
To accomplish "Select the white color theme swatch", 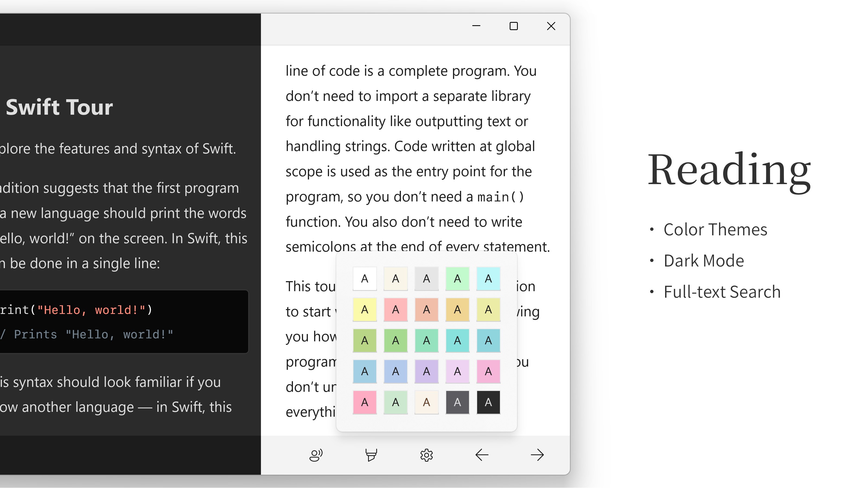I will tap(365, 278).
